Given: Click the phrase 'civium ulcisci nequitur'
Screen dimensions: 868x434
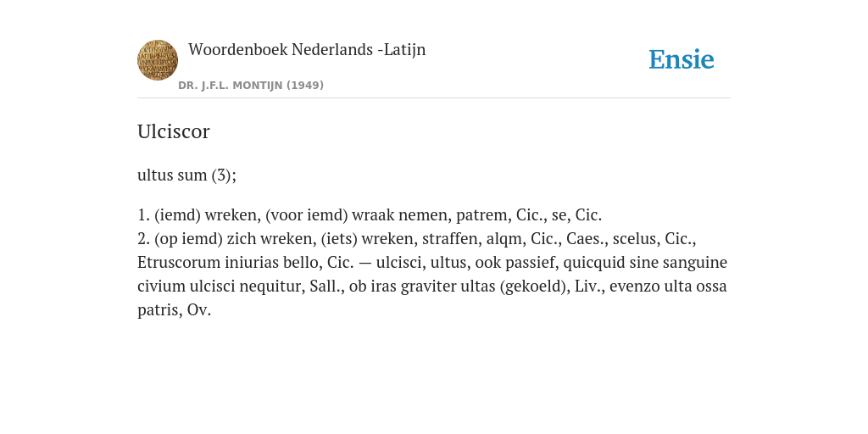Looking at the screenshot, I should pyautogui.click(x=220, y=287).
